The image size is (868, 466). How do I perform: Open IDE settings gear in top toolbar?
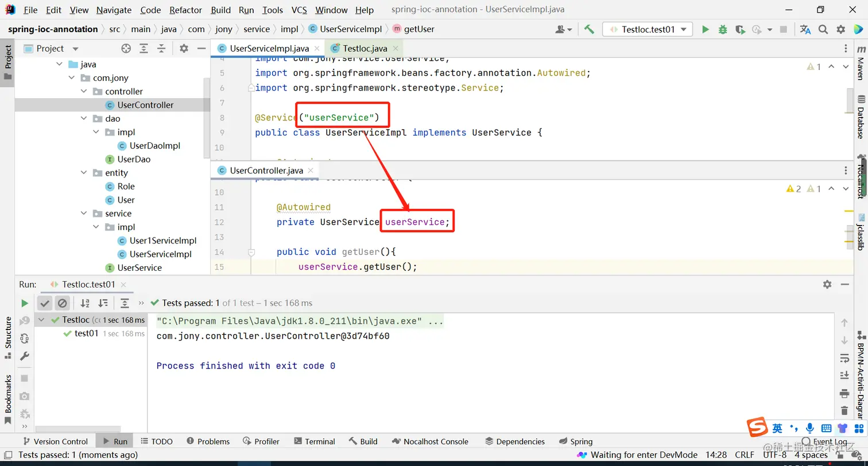click(x=840, y=29)
